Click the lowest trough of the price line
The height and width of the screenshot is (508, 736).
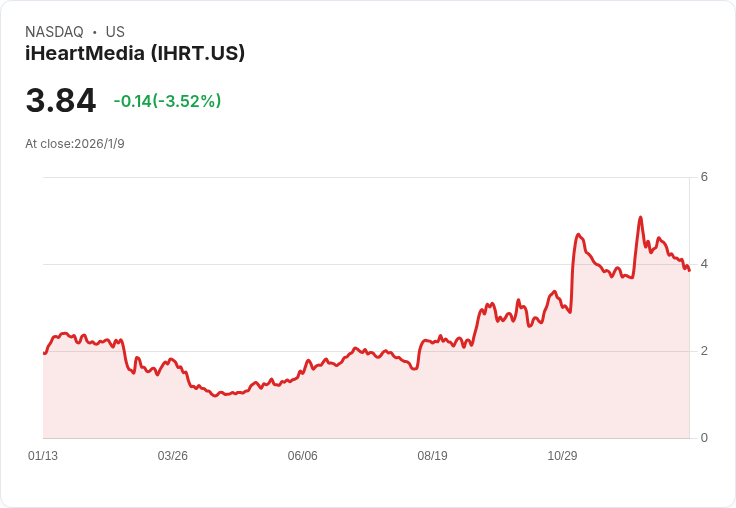tap(215, 396)
